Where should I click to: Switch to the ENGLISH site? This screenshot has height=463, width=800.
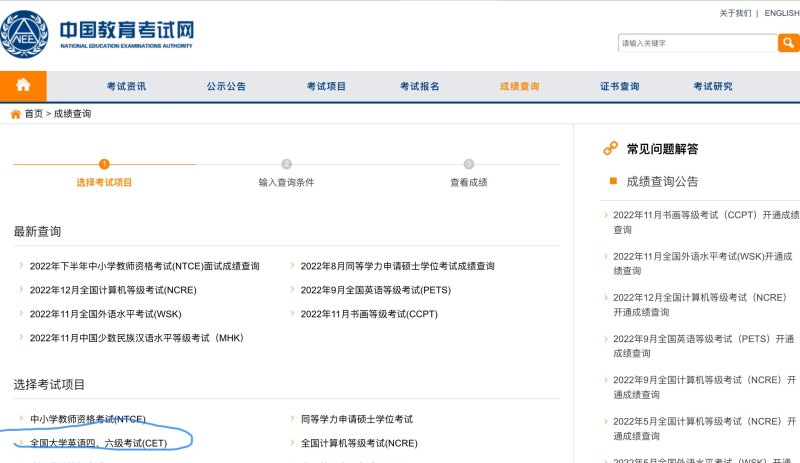782,13
